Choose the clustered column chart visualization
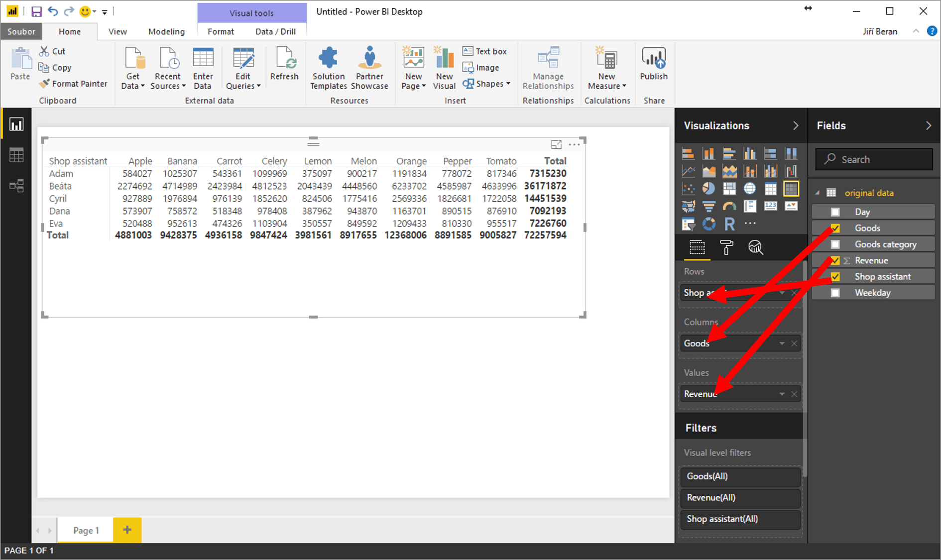Image resolution: width=941 pixels, height=560 pixels. click(x=749, y=154)
